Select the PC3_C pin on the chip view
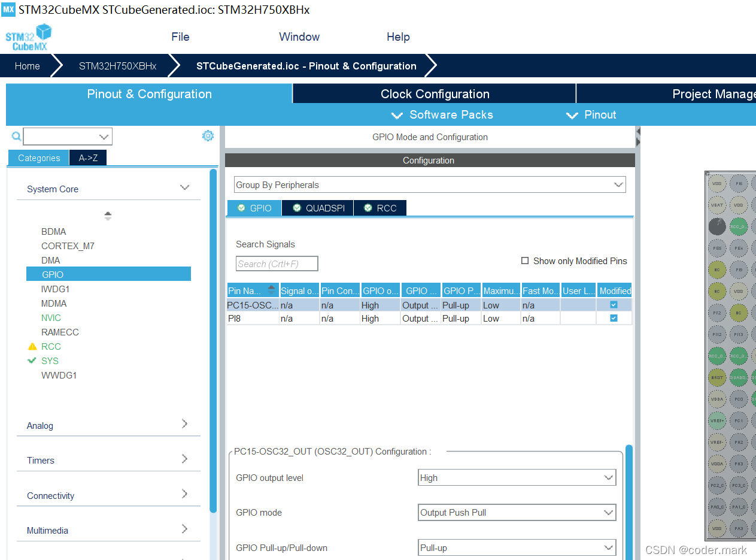This screenshot has height=560, width=756. (739, 485)
